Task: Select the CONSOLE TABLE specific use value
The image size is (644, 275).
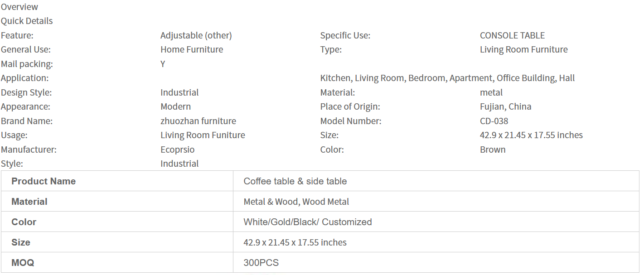Action: click(x=512, y=35)
